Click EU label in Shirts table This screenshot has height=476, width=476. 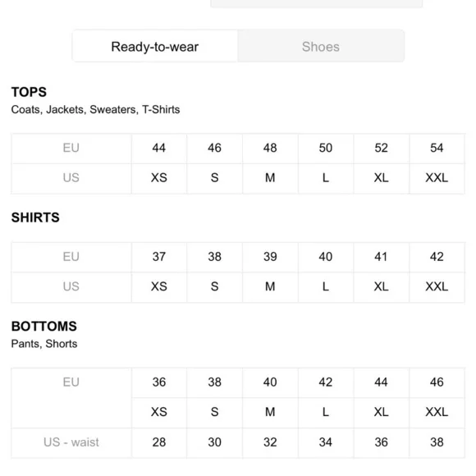click(71, 257)
